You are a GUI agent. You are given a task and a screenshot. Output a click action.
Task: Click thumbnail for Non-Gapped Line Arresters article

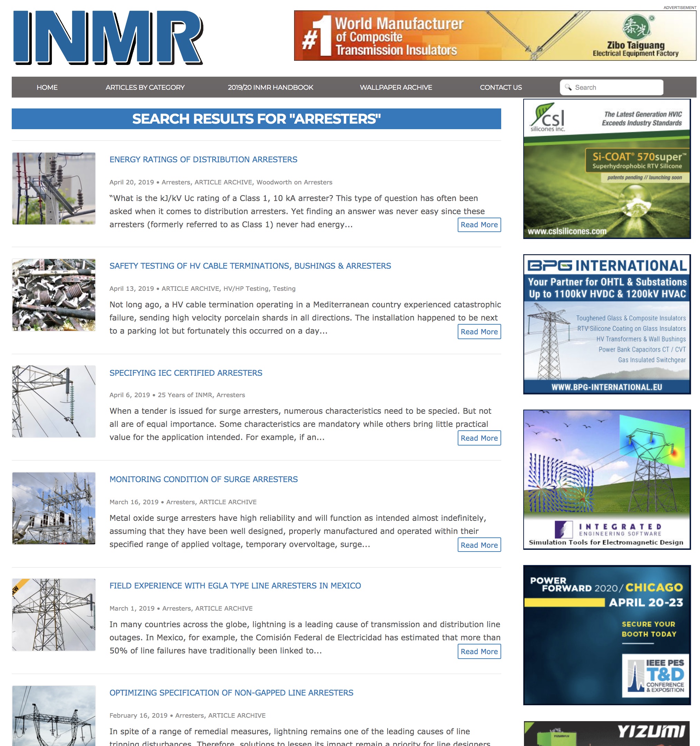[x=54, y=716]
